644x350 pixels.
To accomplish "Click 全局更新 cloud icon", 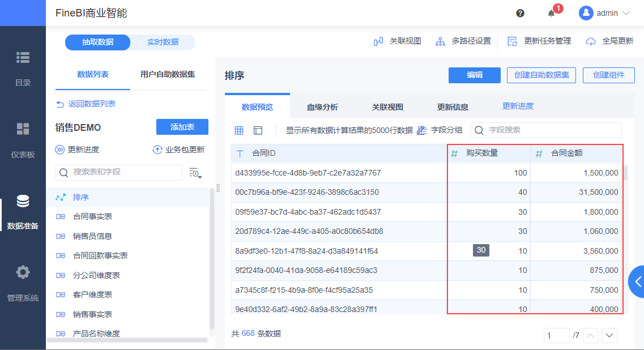I will click(x=591, y=41).
